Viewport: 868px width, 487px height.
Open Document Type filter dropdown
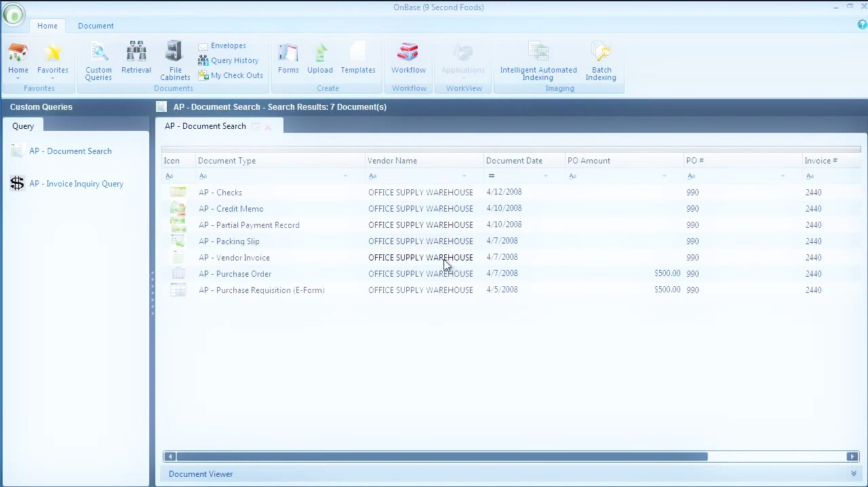coord(345,176)
